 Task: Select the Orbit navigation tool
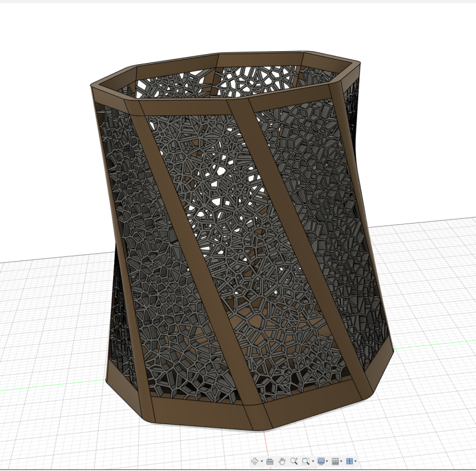255,461
